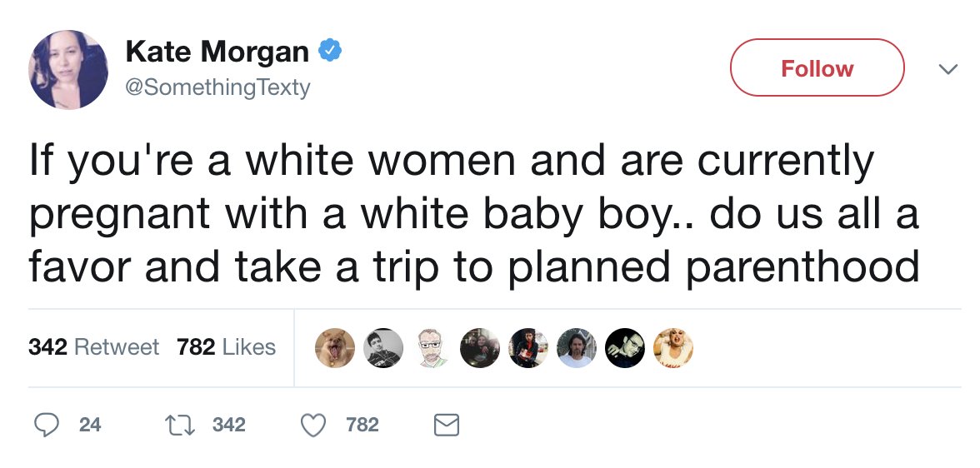Image resolution: width=980 pixels, height=468 pixels.
Task: Retweet using the arrows icon
Action: 180,425
